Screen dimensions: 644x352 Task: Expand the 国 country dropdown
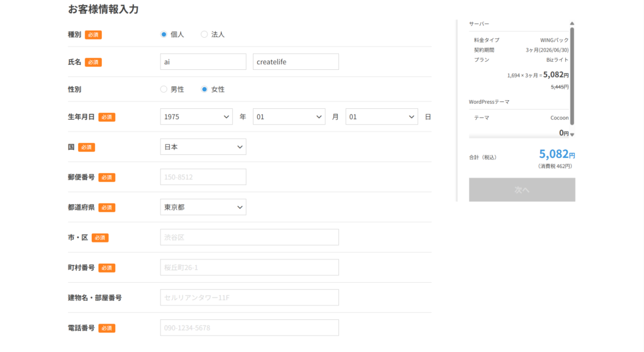point(203,147)
